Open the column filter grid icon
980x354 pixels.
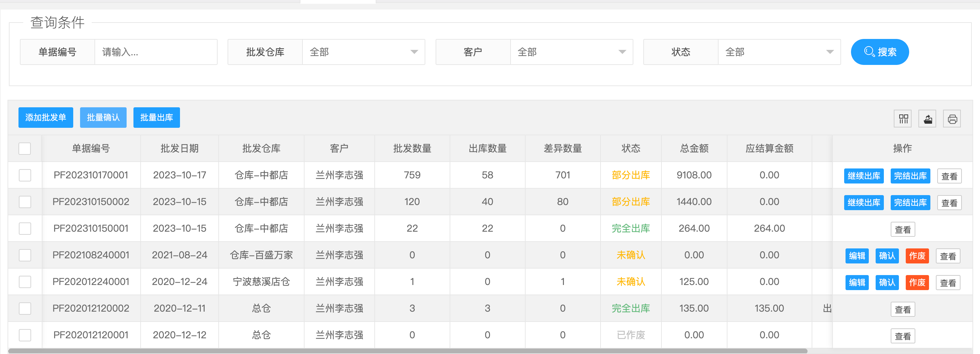pos(903,119)
